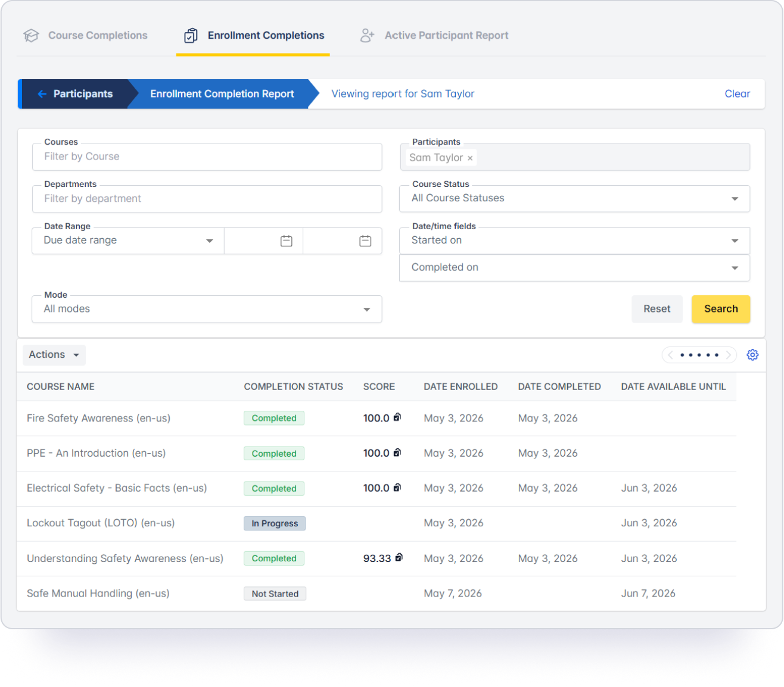This screenshot has width=784, height=687.
Task: Click score lock icon for Understanding Safety Awareness
Action: coord(399,557)
